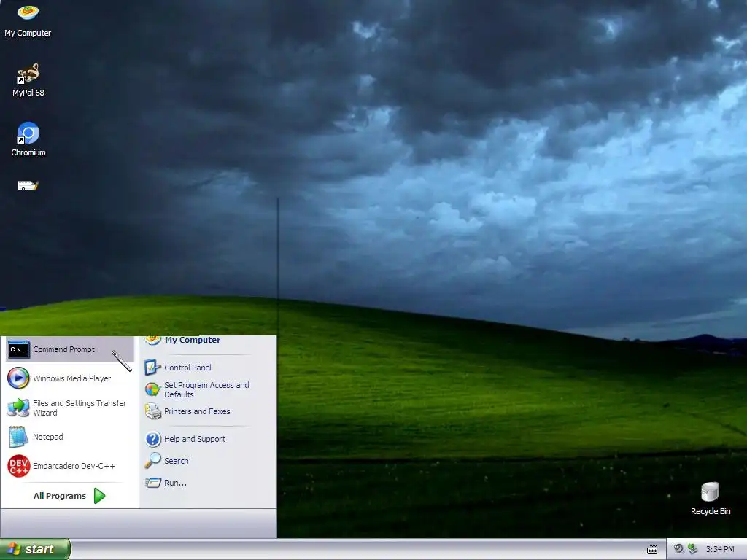Expand the All Programs list
Image resolution: width=747 pixels, height=560 pixels.
click(69, 496)
